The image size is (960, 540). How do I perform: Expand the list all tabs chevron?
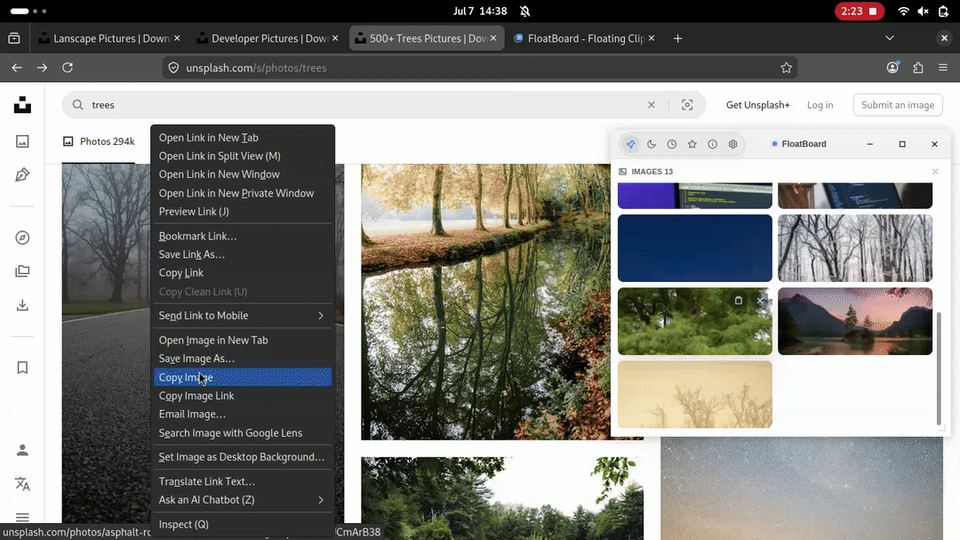tap(890, 38)
